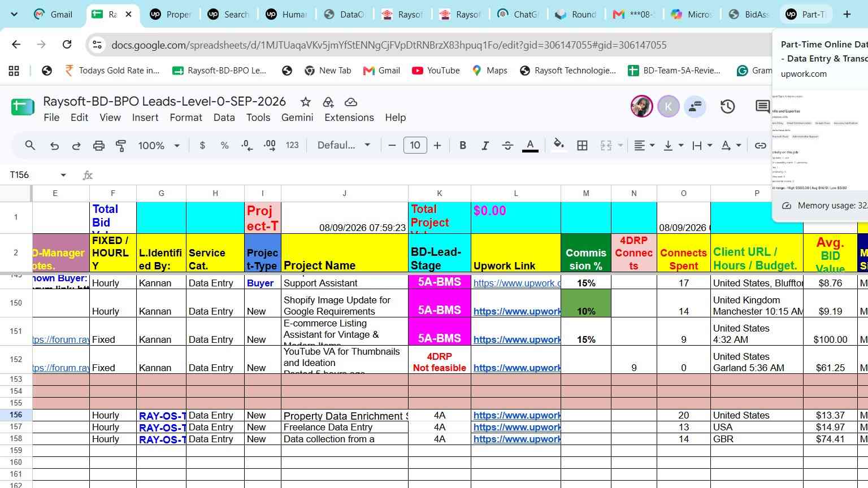Toggle bold formatting
868x488 pixels.
pos(463,146)
